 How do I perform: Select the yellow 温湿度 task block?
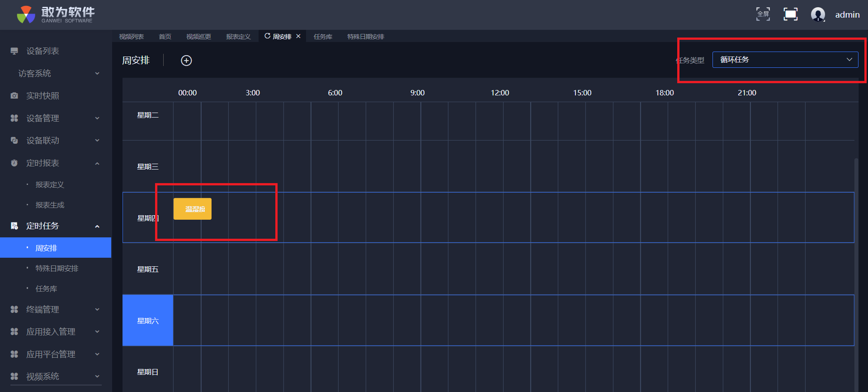click(193, 209)
